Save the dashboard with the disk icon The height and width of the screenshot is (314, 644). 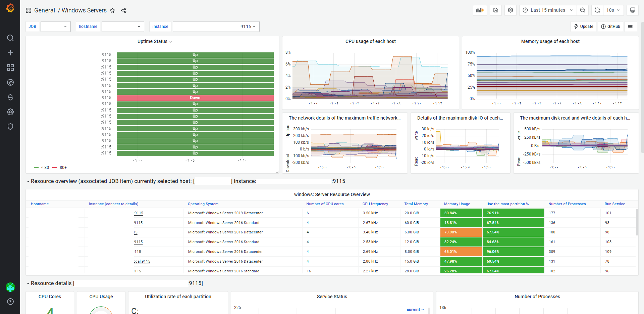click(x=496, y=10)
